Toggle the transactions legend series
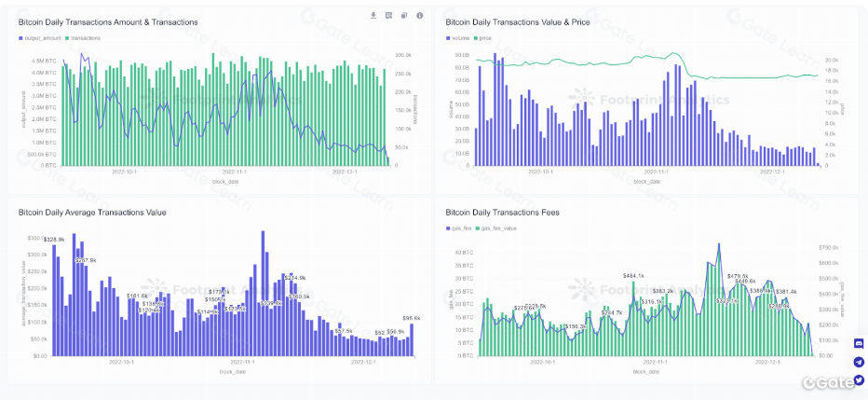Screen dimensions: 868x400 pyautogui.click(x=85, y=37)
